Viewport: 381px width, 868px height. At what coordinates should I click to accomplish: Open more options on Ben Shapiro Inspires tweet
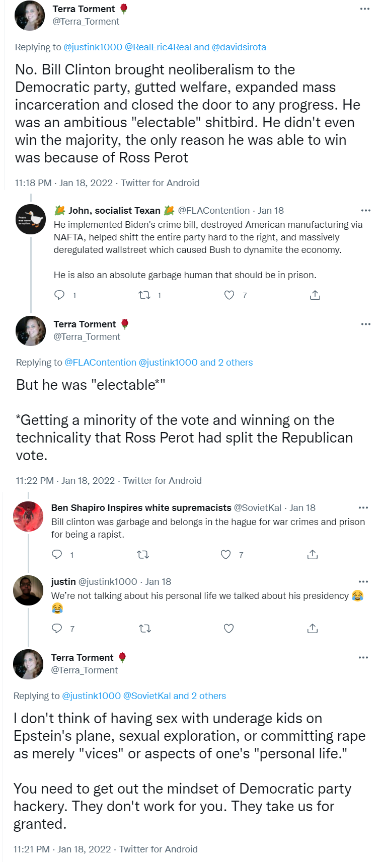coord(363,507)
